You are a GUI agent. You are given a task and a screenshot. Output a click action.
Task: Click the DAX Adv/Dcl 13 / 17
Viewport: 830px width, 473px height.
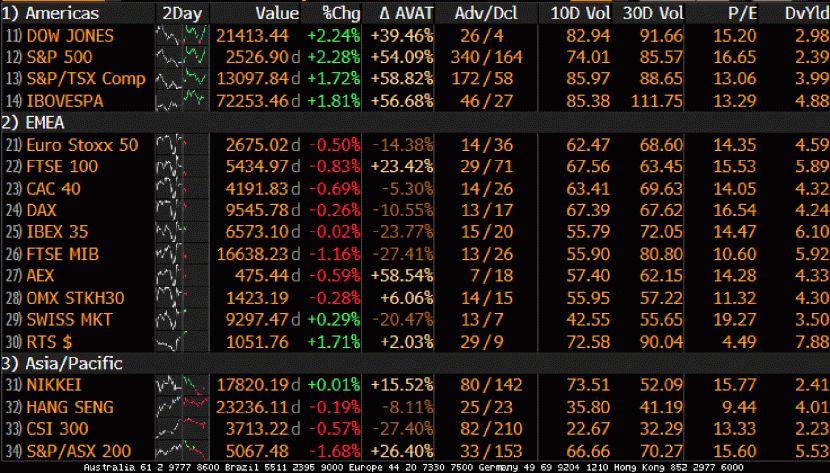pos(486,210)
